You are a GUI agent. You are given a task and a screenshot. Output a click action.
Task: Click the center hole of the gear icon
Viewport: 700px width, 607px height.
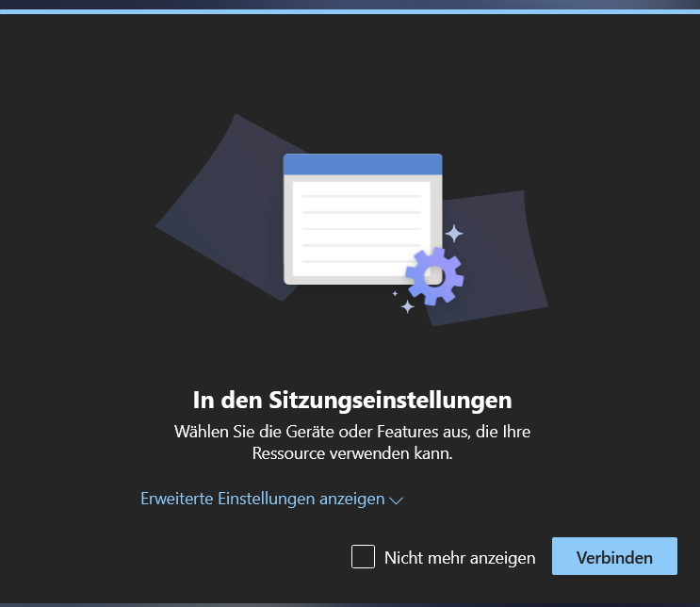[433, 275]
